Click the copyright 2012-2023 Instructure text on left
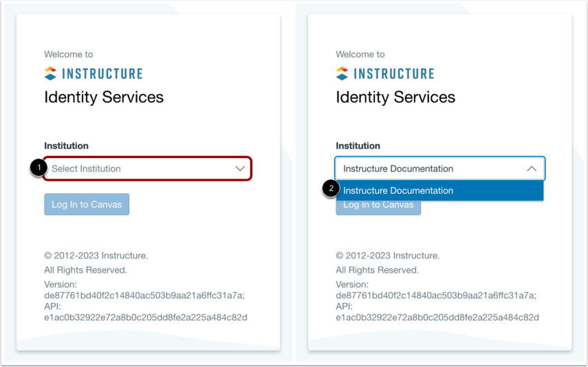This screenshot has width=588, height=367. pos(96,256)
